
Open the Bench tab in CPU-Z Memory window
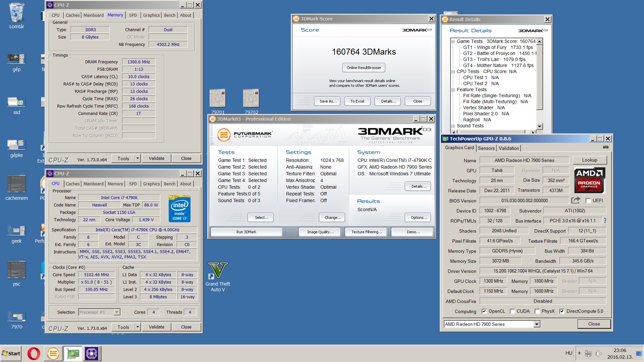(169, 15)
